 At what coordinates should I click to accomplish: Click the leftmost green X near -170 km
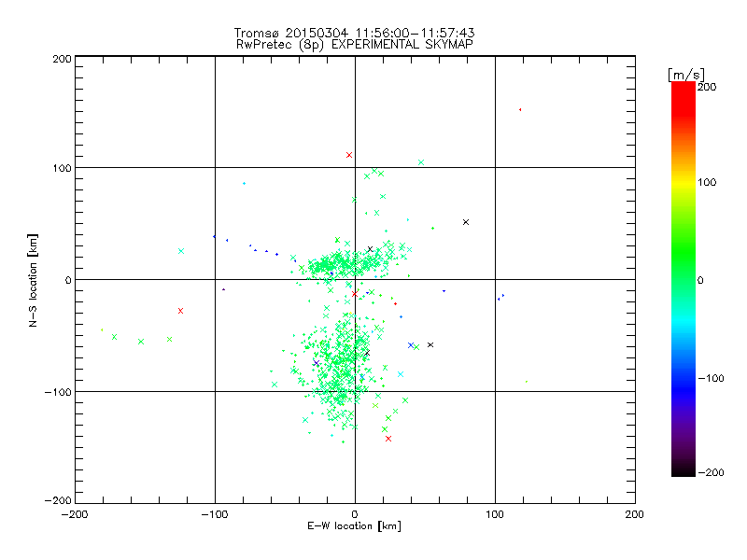pyautogui.click(x=114, y=337)
